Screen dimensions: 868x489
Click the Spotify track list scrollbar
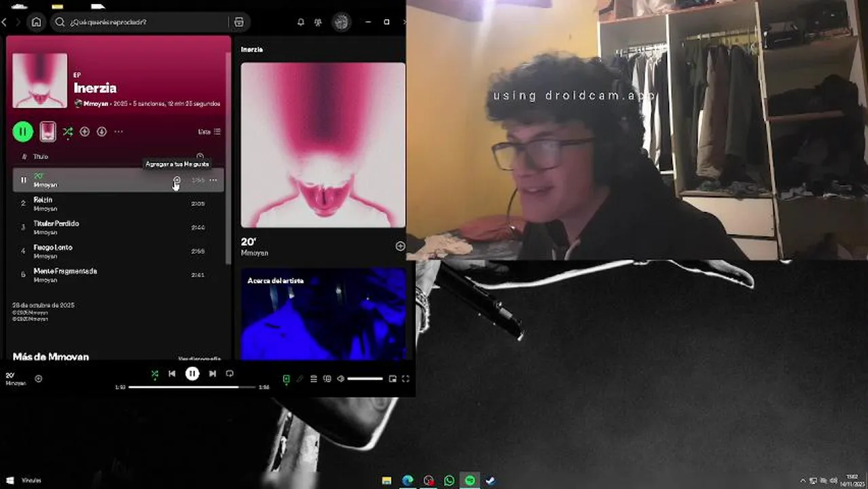[228, 158]
